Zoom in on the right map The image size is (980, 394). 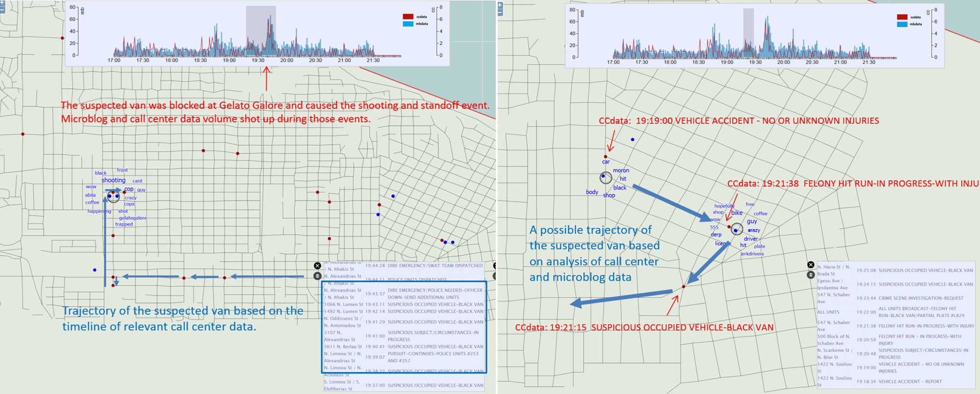(x=500, y=6)
